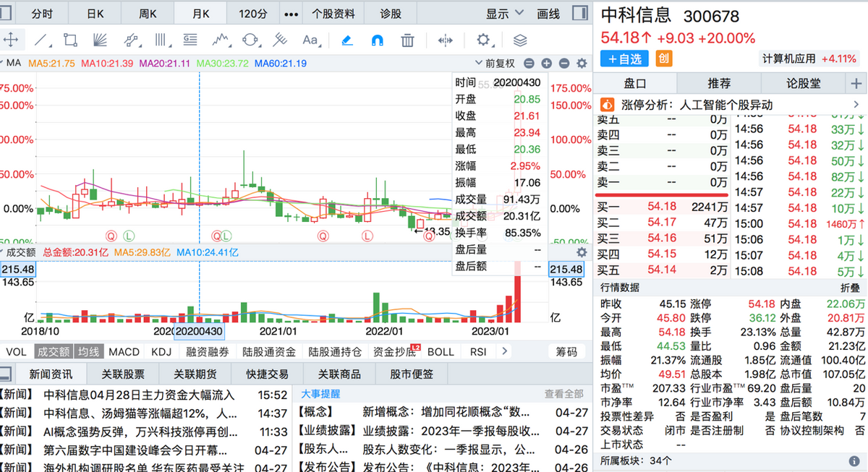The height and width of the screenshot is (472, 868).
Task: Open the 股市便签 tab
Action: (412, 374)
